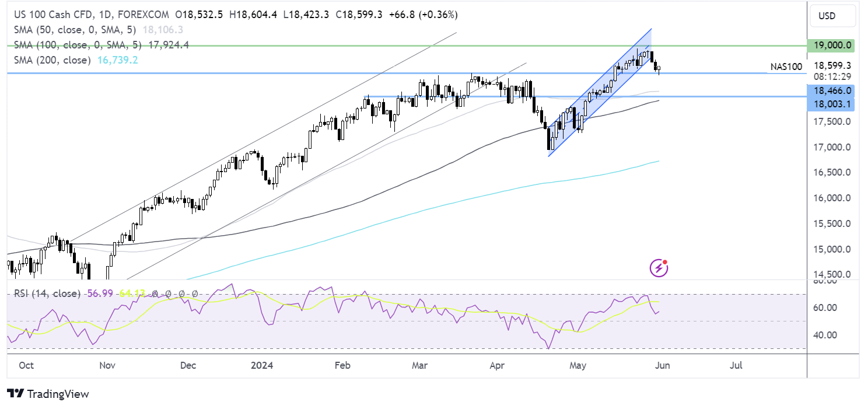
Task: Click the Mar label on time axis
Action: click(x=419, y=366)
